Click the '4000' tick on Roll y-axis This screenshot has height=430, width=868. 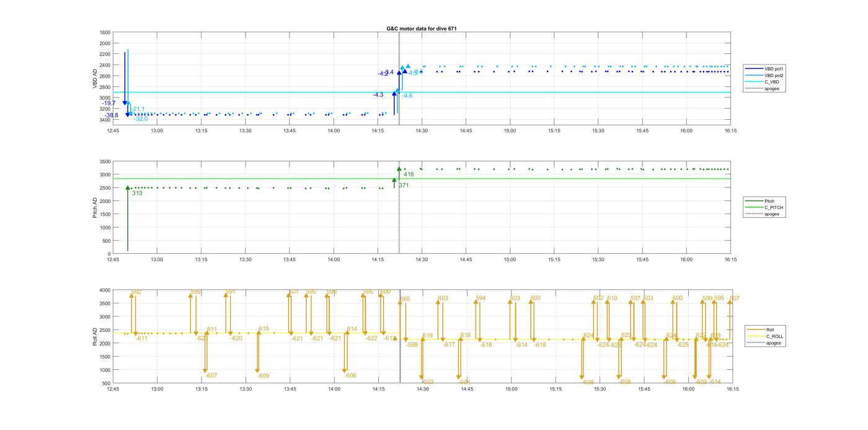(x=104, y=290)
